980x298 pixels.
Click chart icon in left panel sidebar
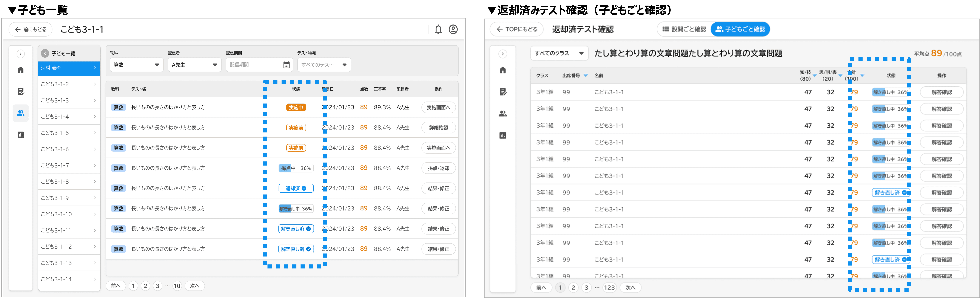pos(21,135)
